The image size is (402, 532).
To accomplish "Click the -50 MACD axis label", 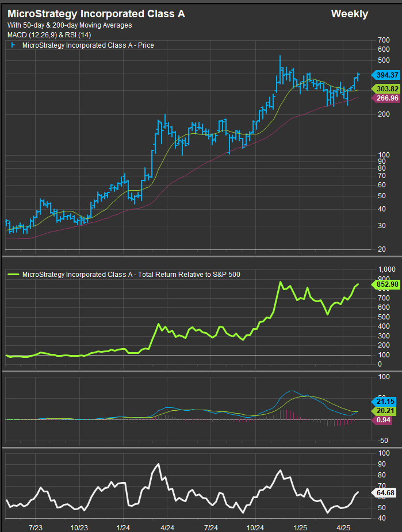I will click(383, 441).
